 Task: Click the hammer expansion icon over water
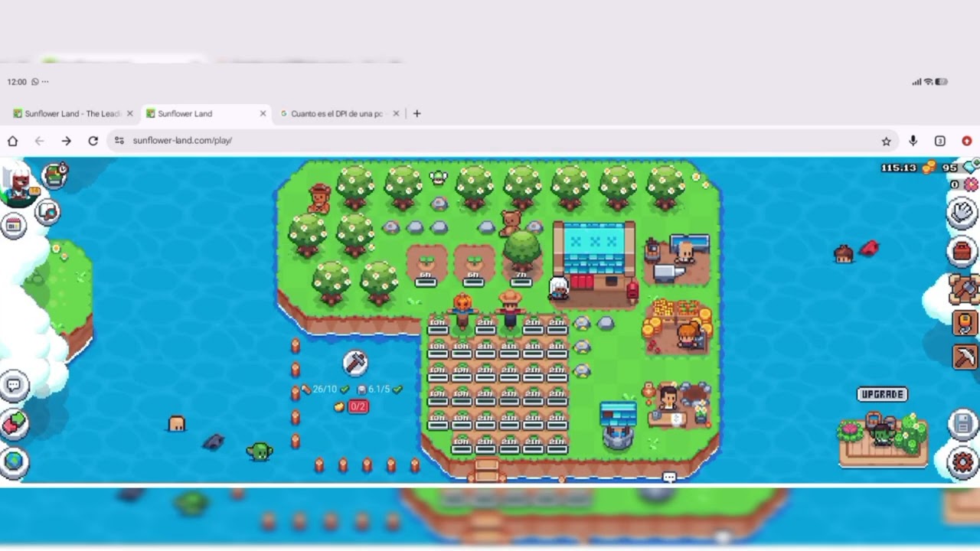pos(354,363)
